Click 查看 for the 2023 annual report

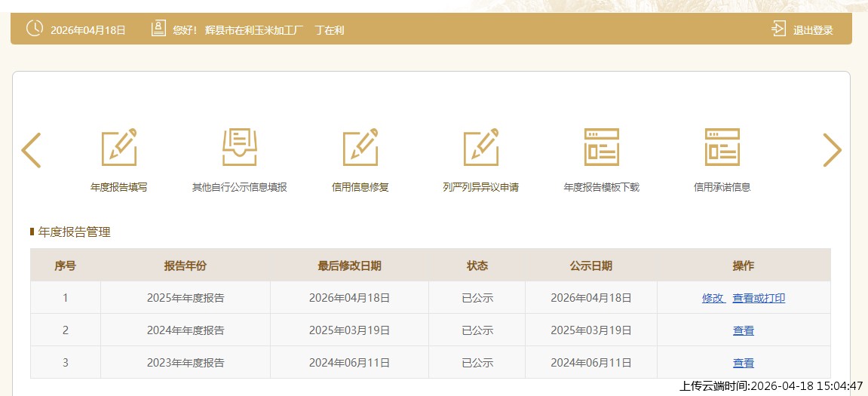[x=744, y=363]
